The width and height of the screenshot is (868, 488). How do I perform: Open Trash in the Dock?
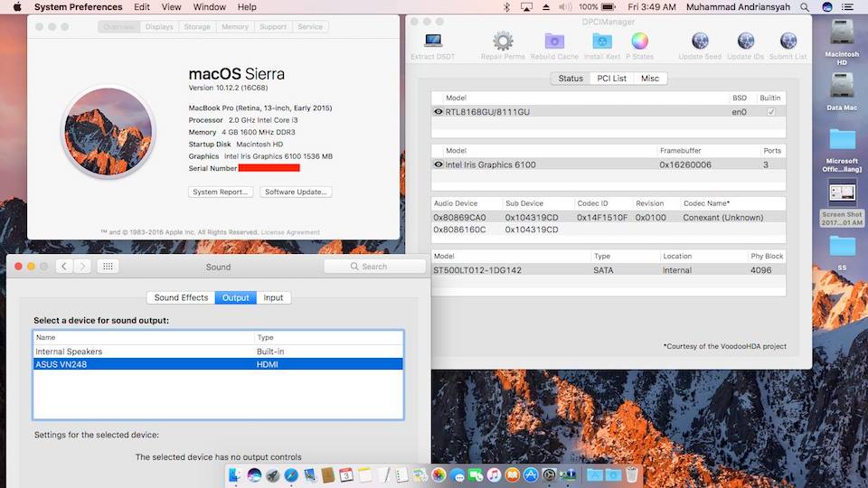[x=632, y=474]
